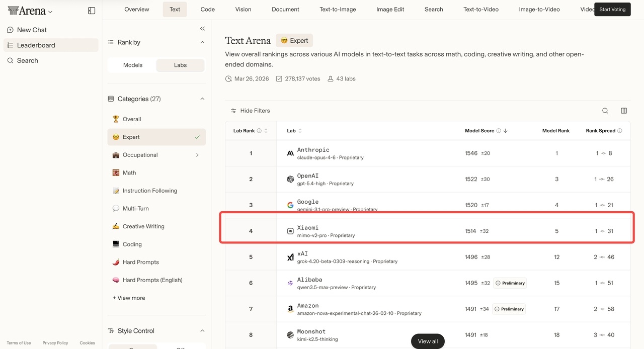The height and width of the screenshot is (349, 644).
Task: Click the Model Score info icon
Action: 499,131
